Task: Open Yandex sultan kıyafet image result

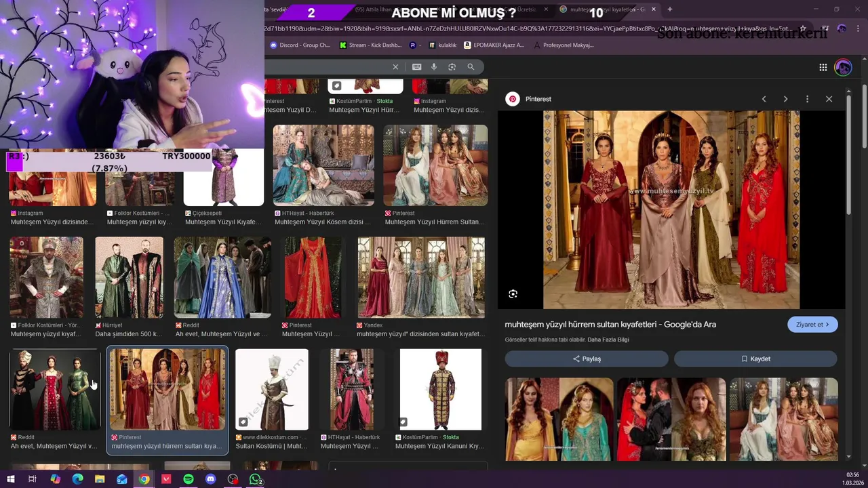Action: tap(421, 277)
